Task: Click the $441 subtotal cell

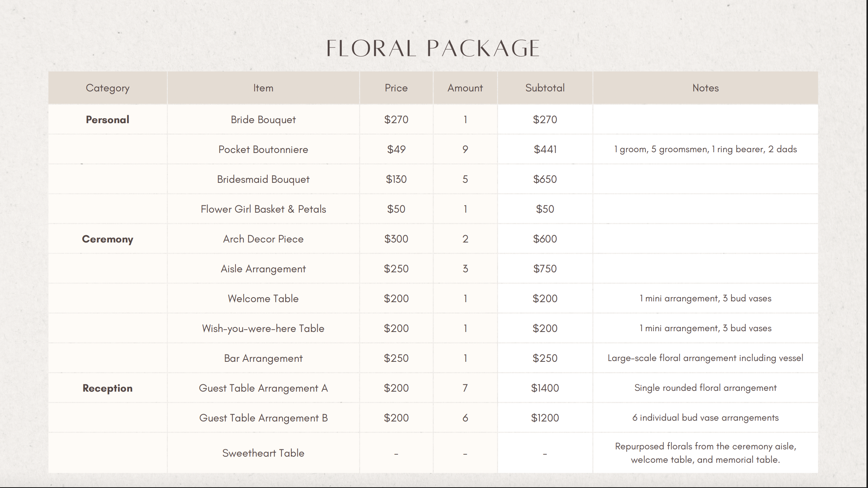Action: [545, 150]
